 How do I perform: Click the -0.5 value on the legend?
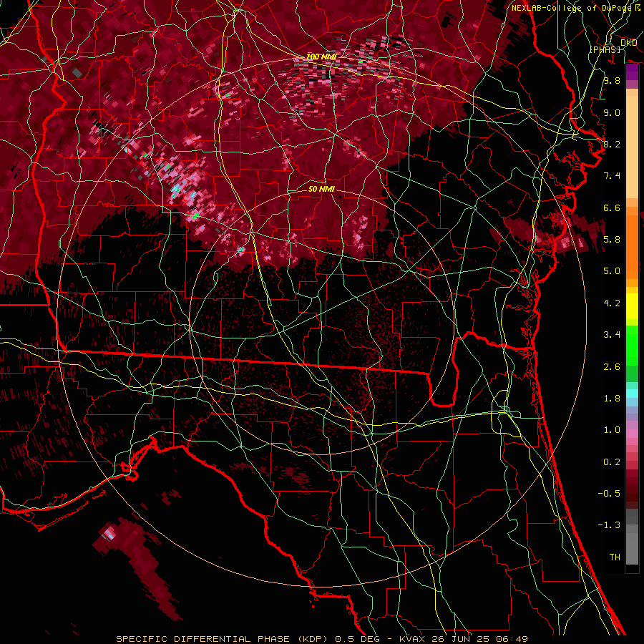click(609, 493)
